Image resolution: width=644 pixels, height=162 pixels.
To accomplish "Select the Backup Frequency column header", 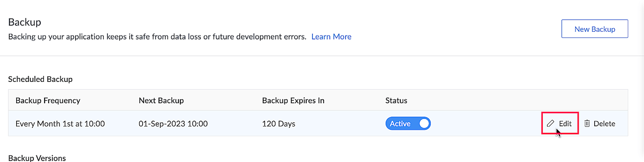I will 48,100.
